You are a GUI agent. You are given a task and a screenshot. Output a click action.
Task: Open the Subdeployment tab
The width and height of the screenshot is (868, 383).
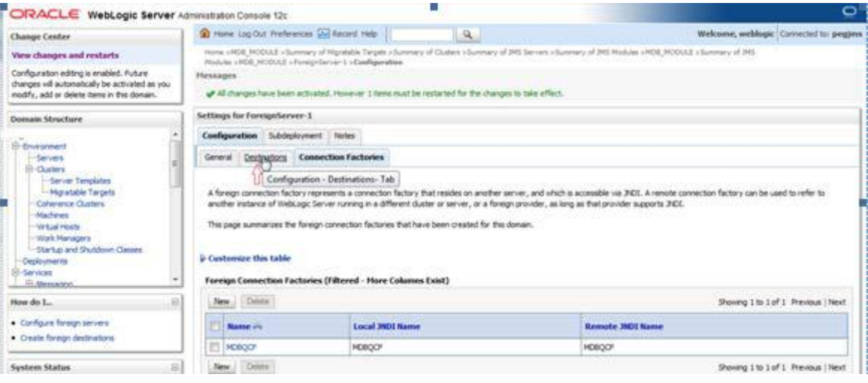[x=295, y=136]
